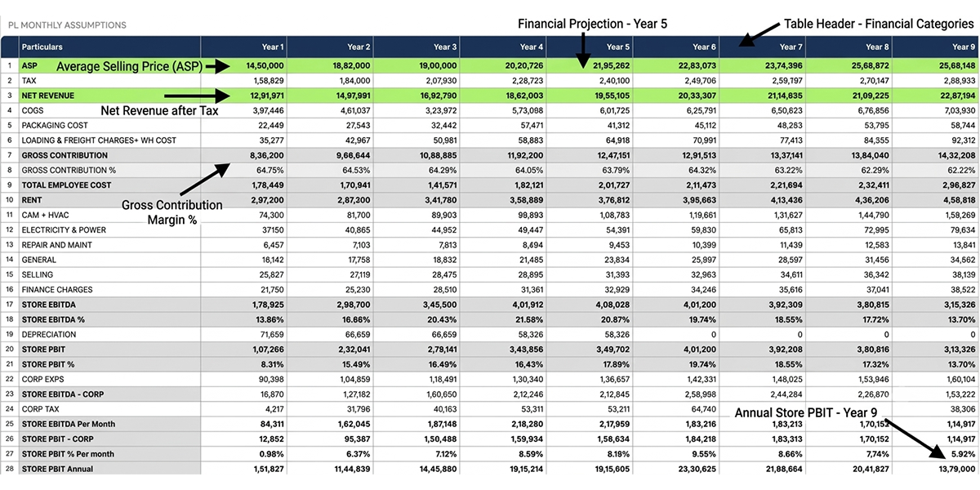Screen dimensions: 980x490
Task: Click the CORP EXPS row label
Action: [x=44, y=380]
